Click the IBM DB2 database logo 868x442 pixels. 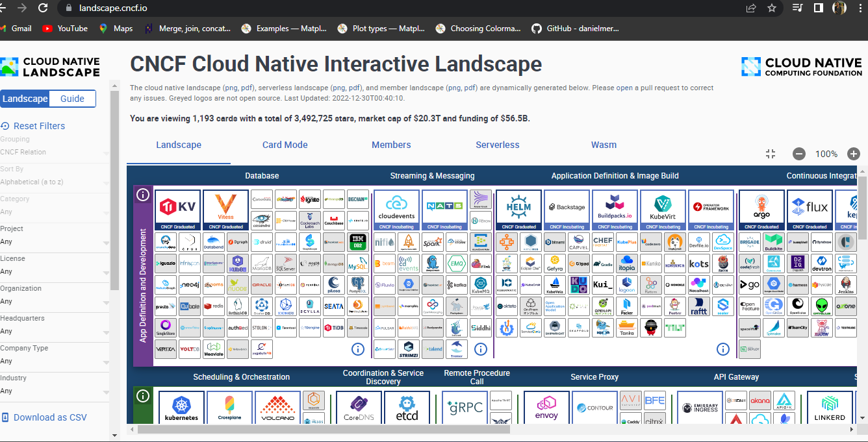pyautogui.click(x=358, y=243)
